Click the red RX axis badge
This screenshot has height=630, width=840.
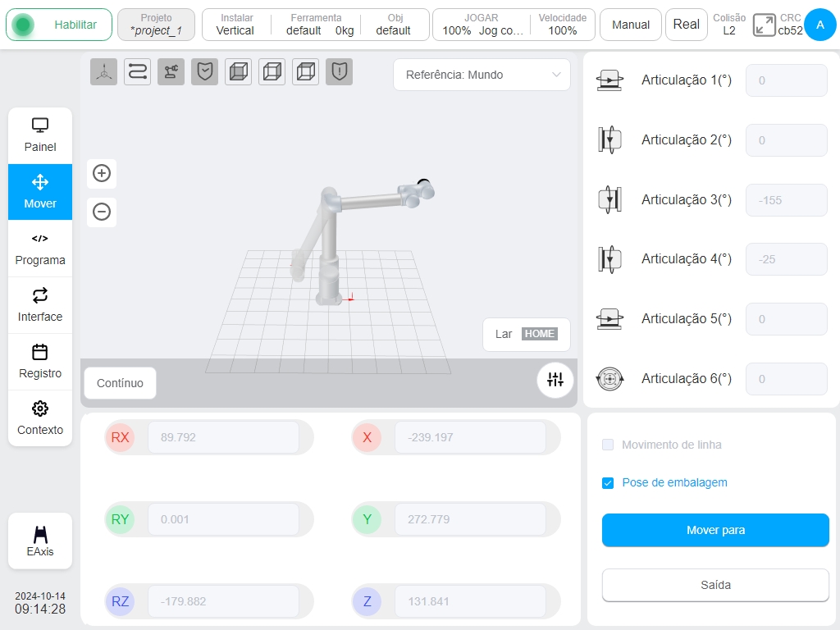(x=120, y=437)
